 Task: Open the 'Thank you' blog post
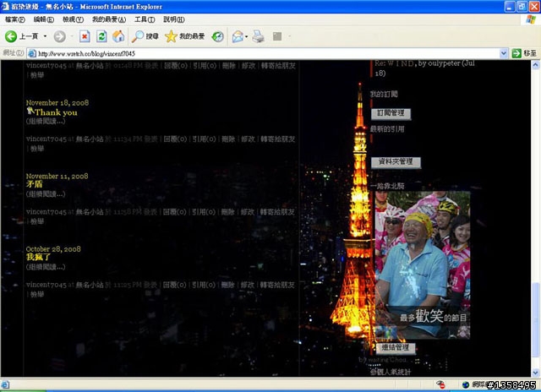pyautogui.click(x=56, y=112)
